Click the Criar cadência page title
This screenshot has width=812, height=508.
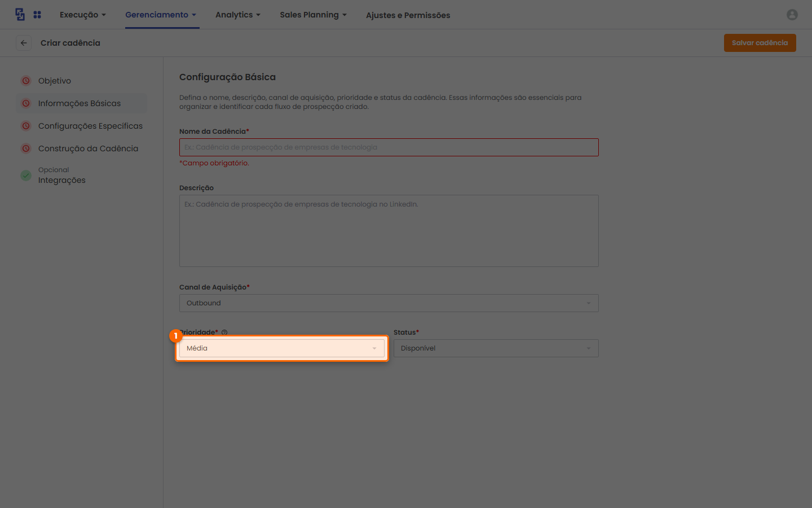[70, 43]
